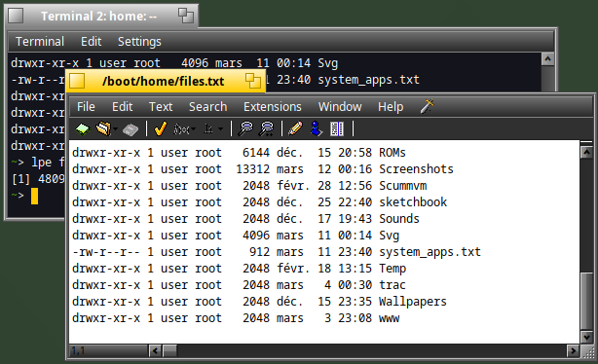The image size is (598, 364).
Task: Open the Text menu
Action: pos(161,107)
